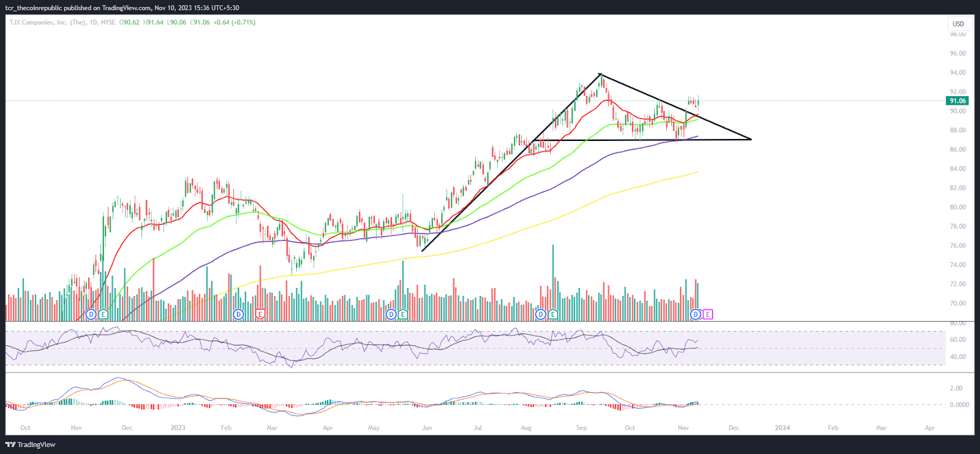This screenshot has width=980, height=454.
Task: Click the 40.00 RSI axis label
Action: pos(957,357)
